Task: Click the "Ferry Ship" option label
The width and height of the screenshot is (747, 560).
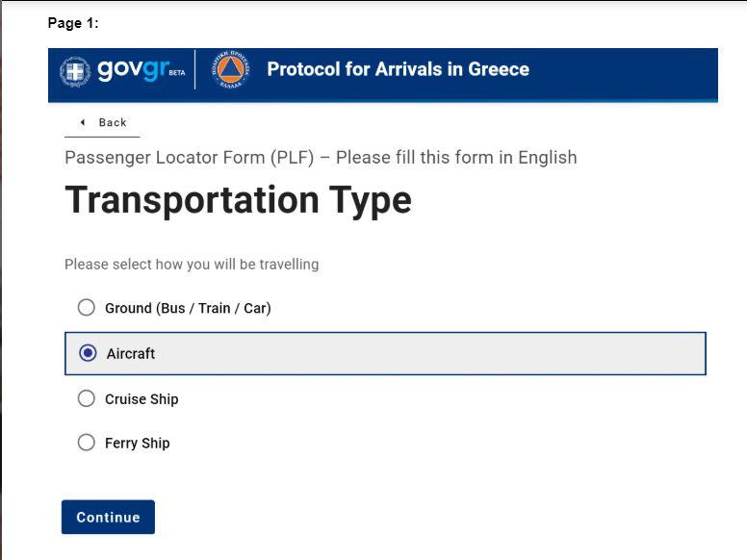Action: coord(138,443)
